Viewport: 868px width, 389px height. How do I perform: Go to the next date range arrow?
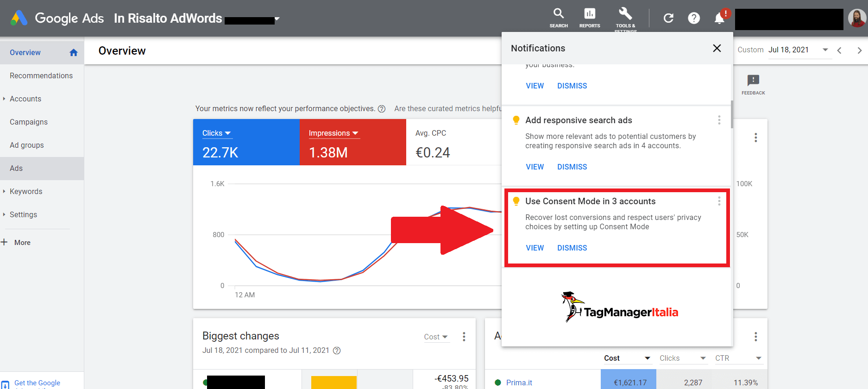click(x=860, y=50)
